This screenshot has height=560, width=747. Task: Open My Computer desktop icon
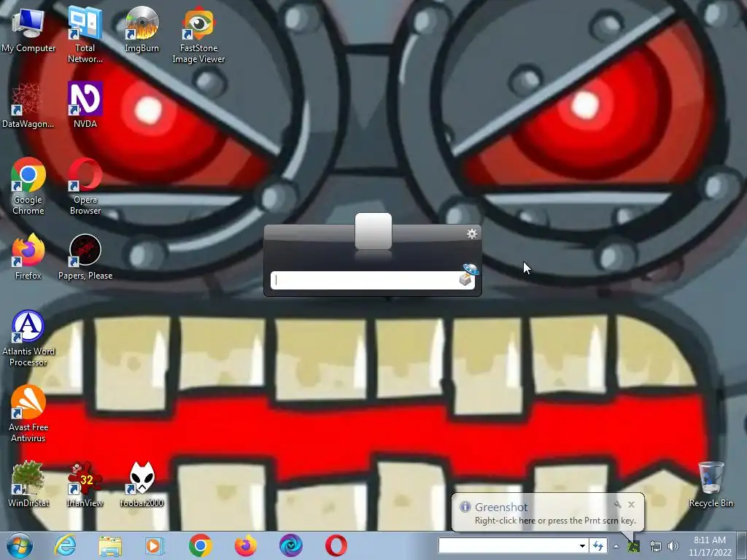point(28,29)
